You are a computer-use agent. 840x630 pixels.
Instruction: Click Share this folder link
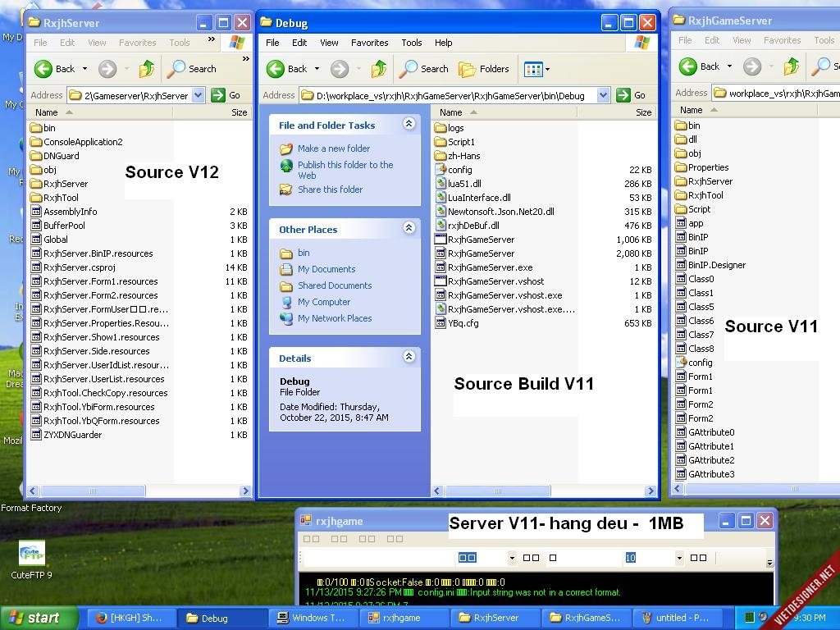(330, 189)
